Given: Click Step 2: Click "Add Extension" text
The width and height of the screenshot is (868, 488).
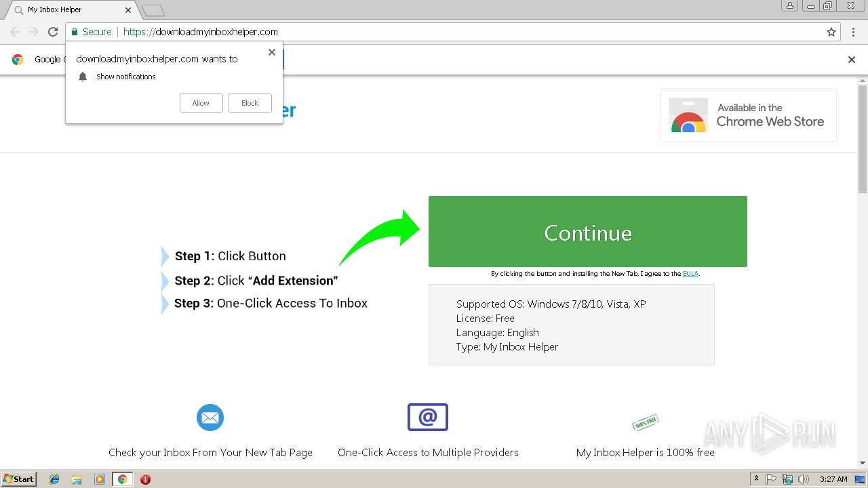Looking at the screenshot, I should click(x=256, y=281).
